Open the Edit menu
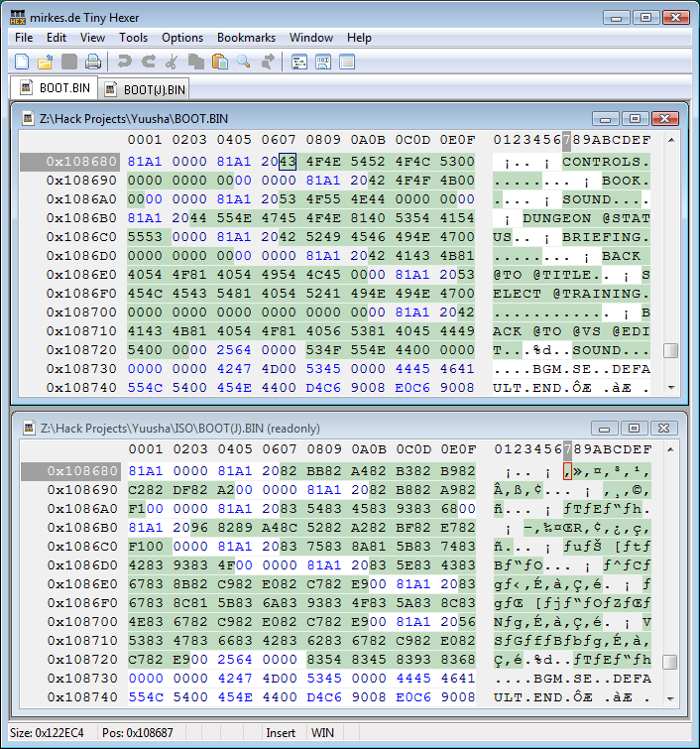700x749 pixels. coord(57,38)
